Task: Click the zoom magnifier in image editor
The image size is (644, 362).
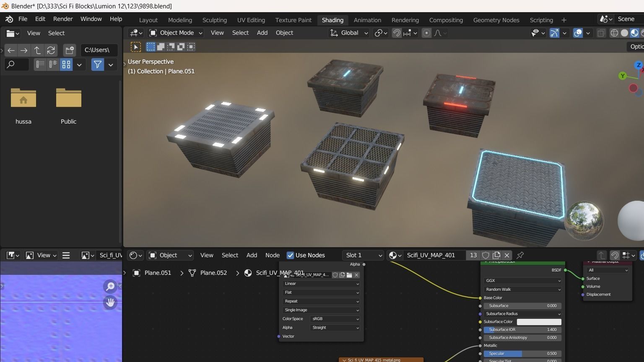Action: (110, 287)
